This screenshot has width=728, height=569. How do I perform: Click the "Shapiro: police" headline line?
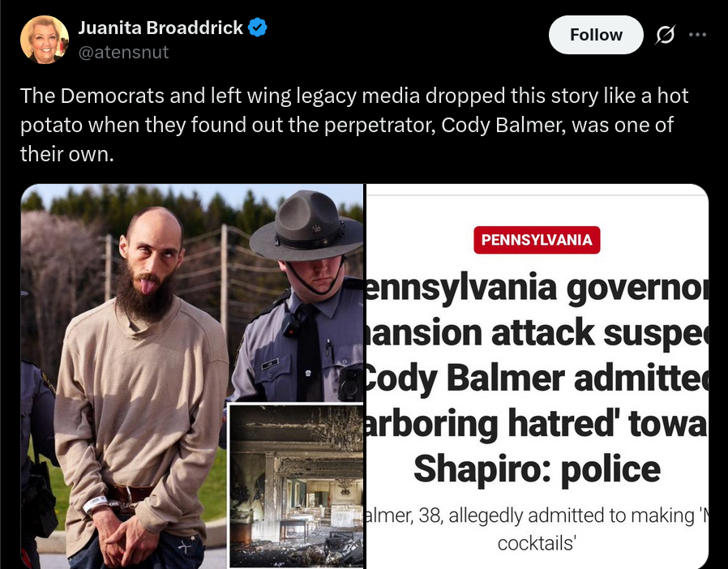[x=537, y=468]
